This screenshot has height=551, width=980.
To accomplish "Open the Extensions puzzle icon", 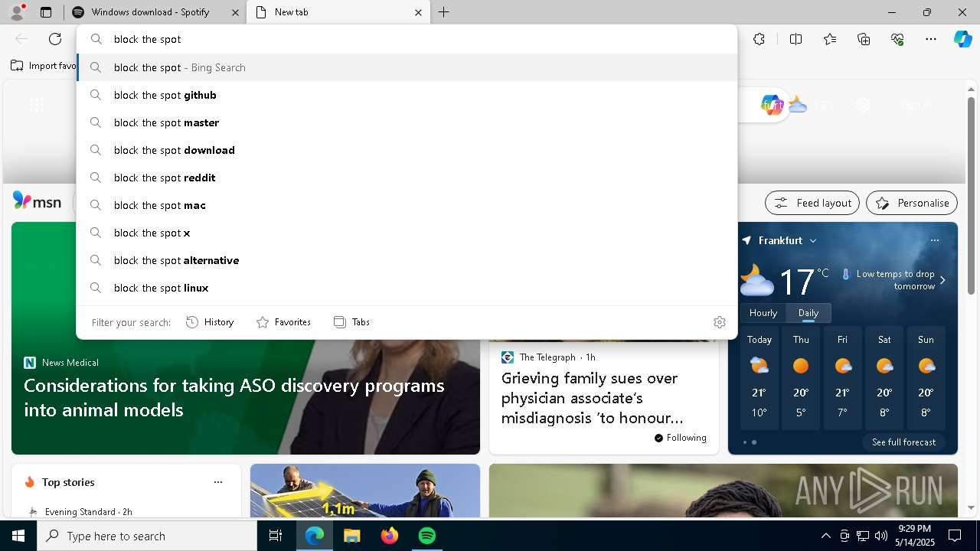I will (759, 39).
